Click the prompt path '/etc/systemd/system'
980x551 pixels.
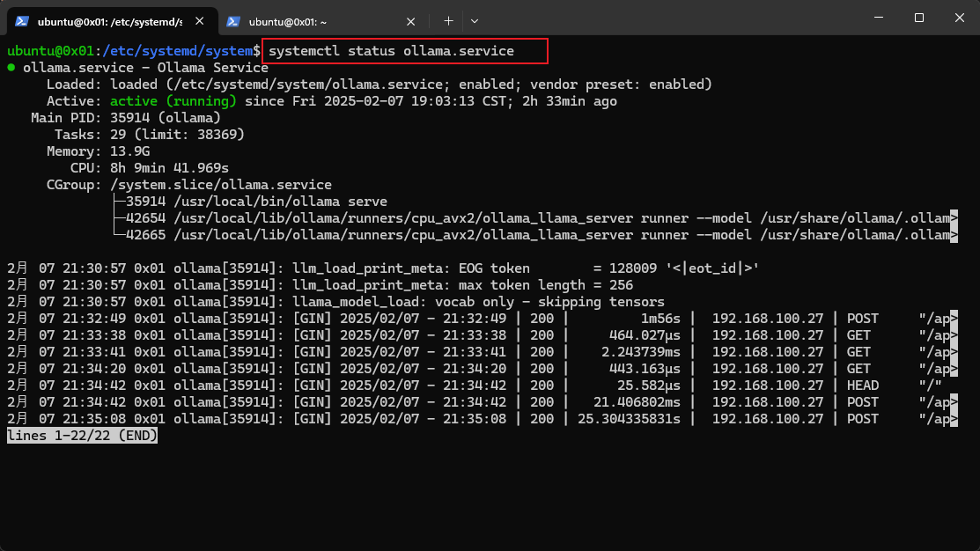click(177, 51)
